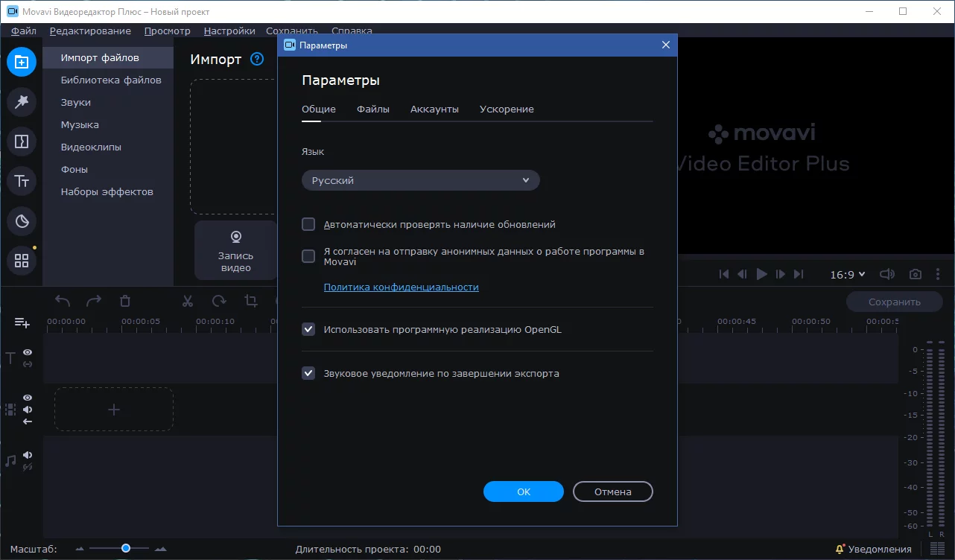Viewport: 955px width, 560px height.
Task: Select Звуки in the import list
Action: click(76, 102)
